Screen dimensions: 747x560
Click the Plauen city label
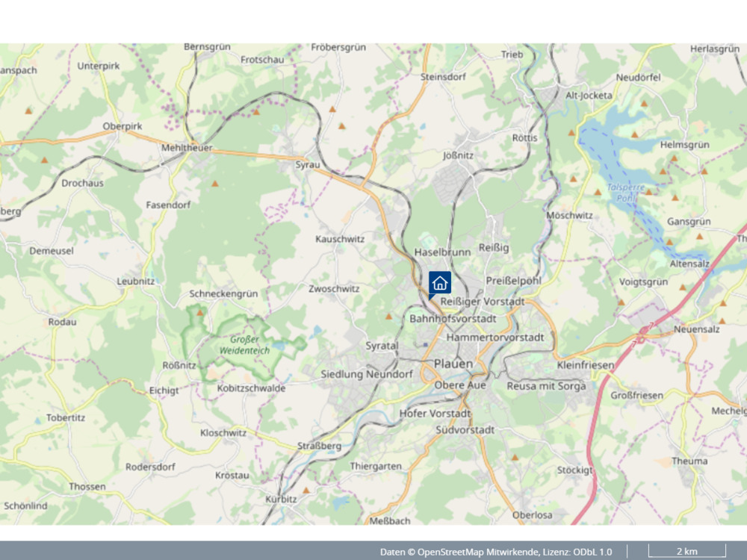(453, 364)
